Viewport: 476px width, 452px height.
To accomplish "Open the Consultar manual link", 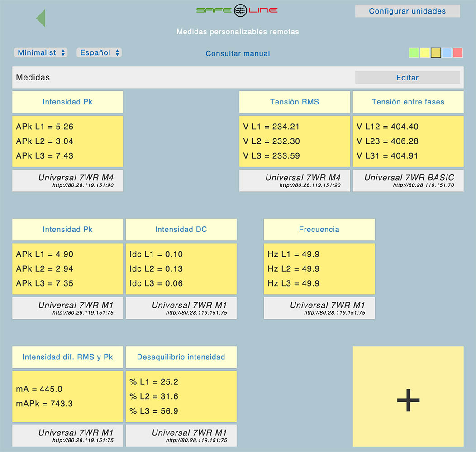I will pos(238,54).
